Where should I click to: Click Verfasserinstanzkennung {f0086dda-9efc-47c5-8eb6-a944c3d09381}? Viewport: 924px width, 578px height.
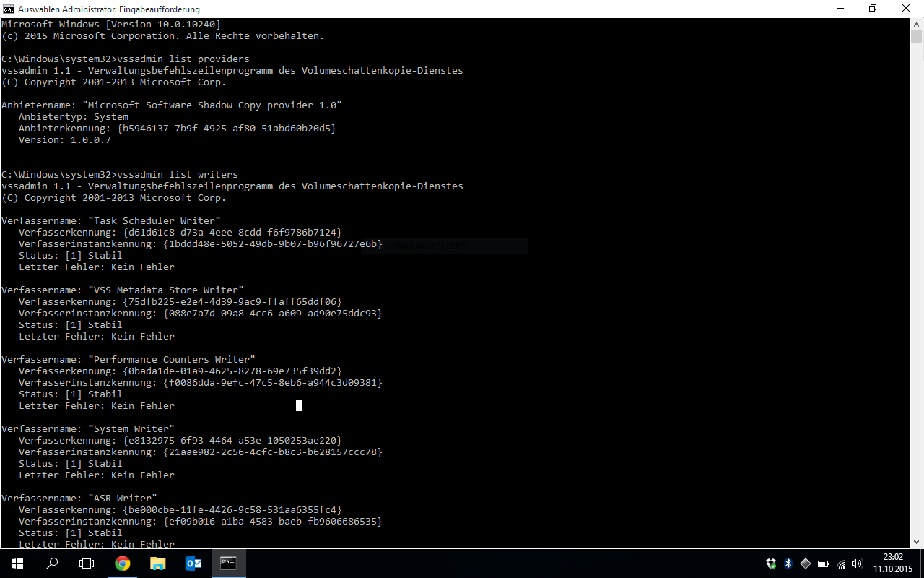point(201,382)
